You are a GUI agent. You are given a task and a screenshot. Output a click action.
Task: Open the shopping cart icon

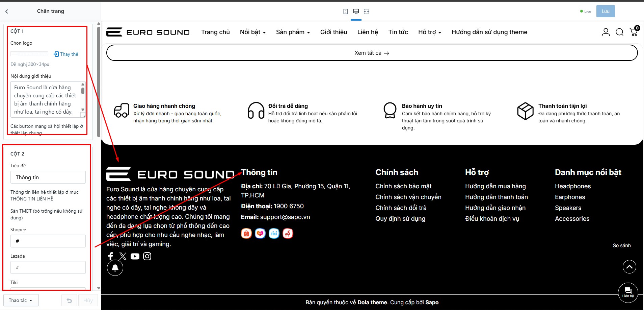coord(634,31)
